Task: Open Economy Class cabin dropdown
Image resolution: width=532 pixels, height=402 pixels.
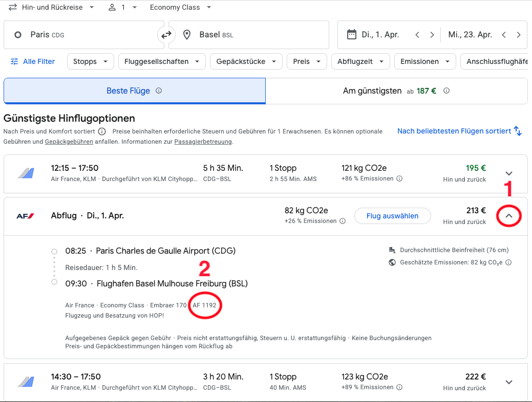Action: [x=180, y=7]
